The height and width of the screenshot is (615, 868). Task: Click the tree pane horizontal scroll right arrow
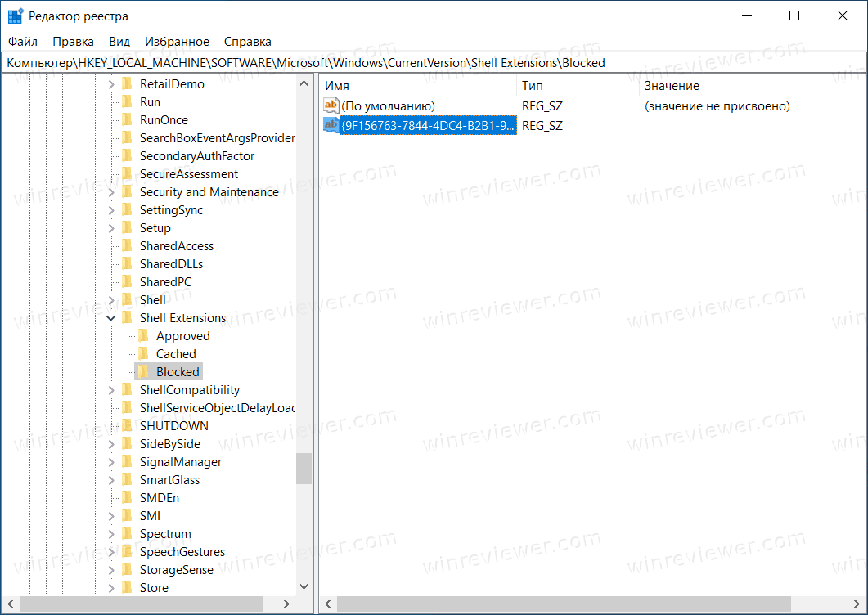pyautogui.click(x=287, y=604)
